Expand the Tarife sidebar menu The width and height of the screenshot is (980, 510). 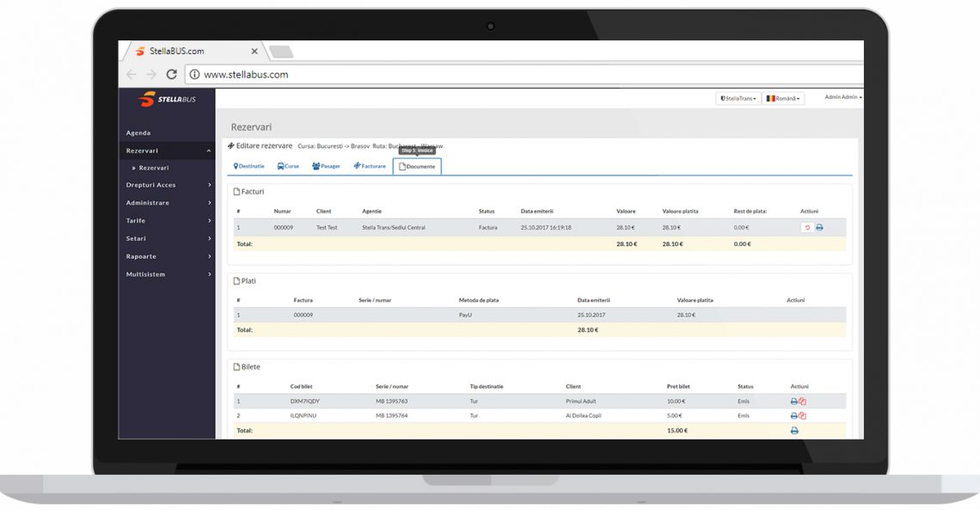pos(166,221)
